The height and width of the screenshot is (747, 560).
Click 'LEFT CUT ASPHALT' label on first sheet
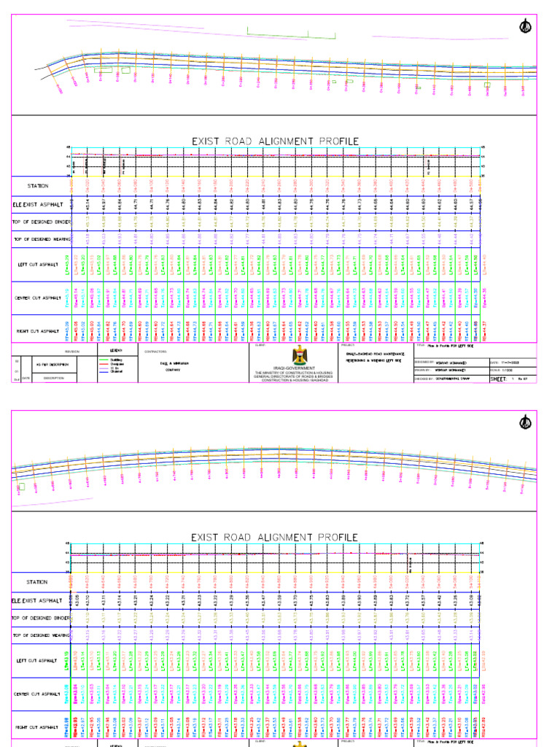[x=38, y=264]
